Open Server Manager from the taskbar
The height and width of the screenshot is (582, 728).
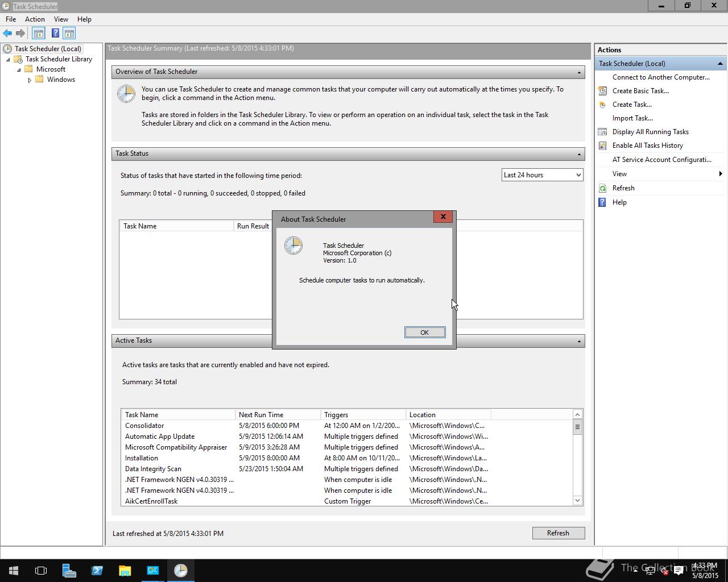(69, 571)
